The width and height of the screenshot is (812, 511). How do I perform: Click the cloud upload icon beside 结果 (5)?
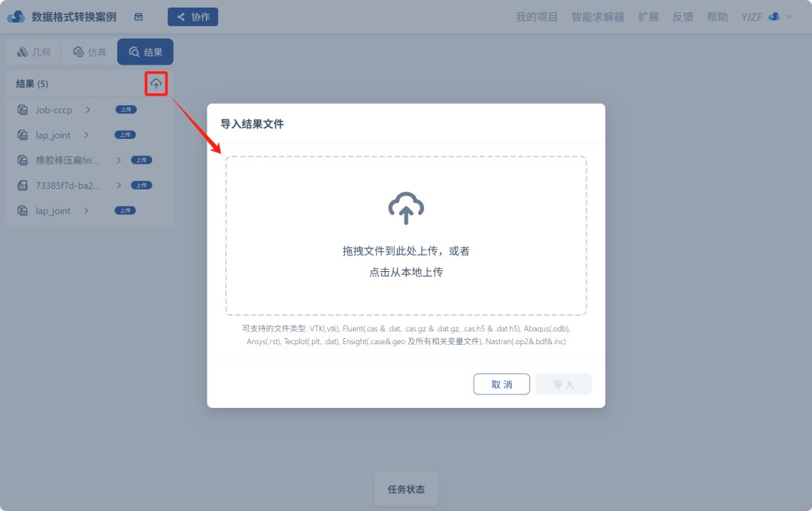pos(156,83)
